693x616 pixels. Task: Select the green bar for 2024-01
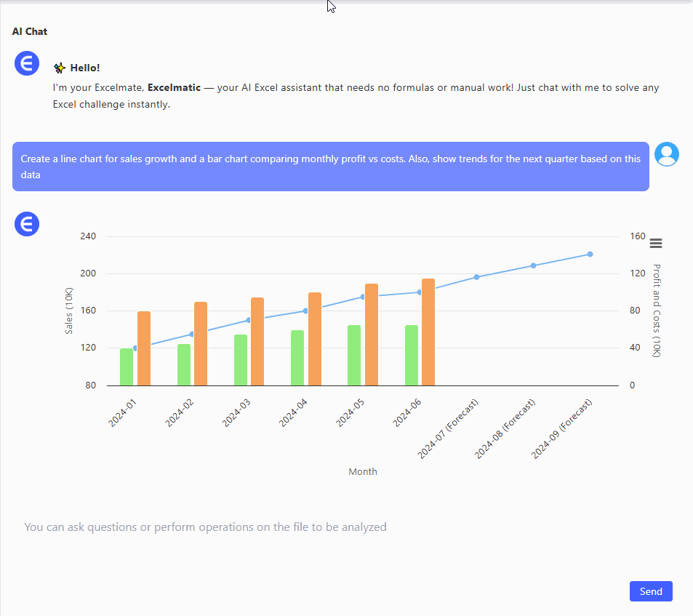pyautogui.click(x=127, y=367)
